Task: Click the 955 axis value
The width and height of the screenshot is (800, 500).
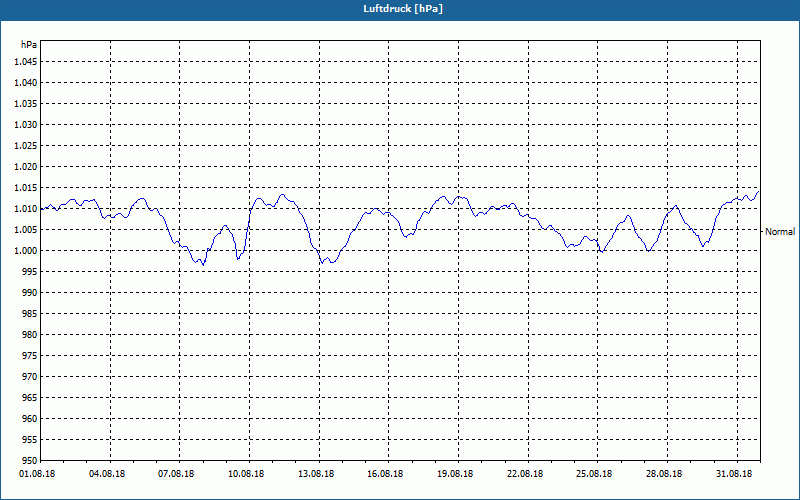Action: (x=30, y=440)
